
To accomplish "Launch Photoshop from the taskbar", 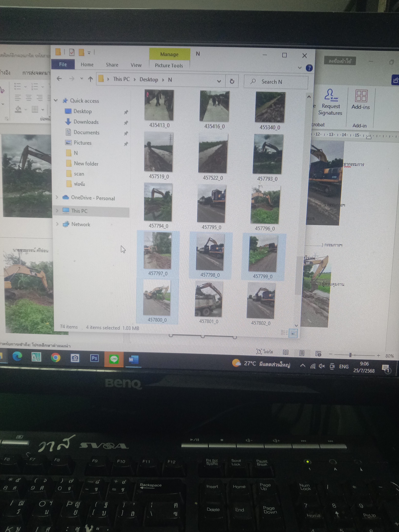I will click(x=94, y=358).
